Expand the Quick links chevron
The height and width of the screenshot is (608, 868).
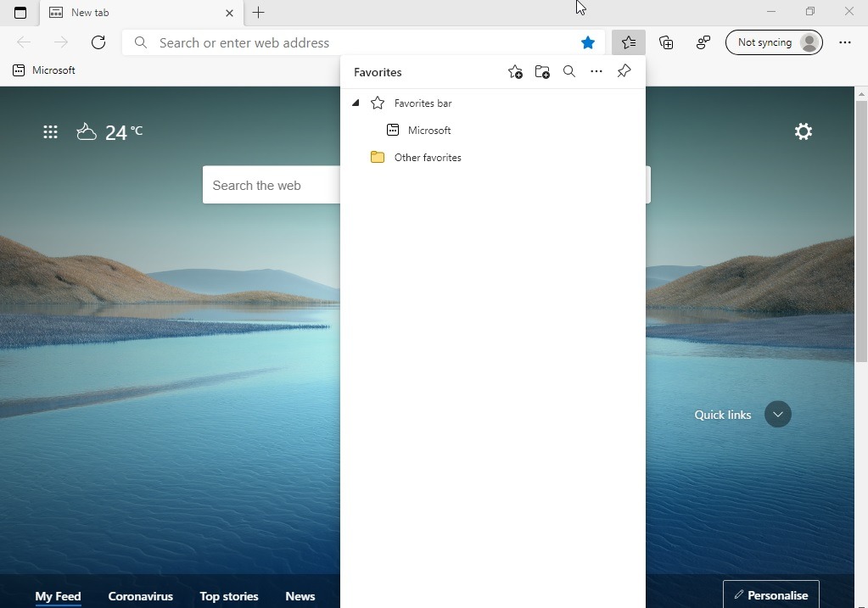click(777, 415)
